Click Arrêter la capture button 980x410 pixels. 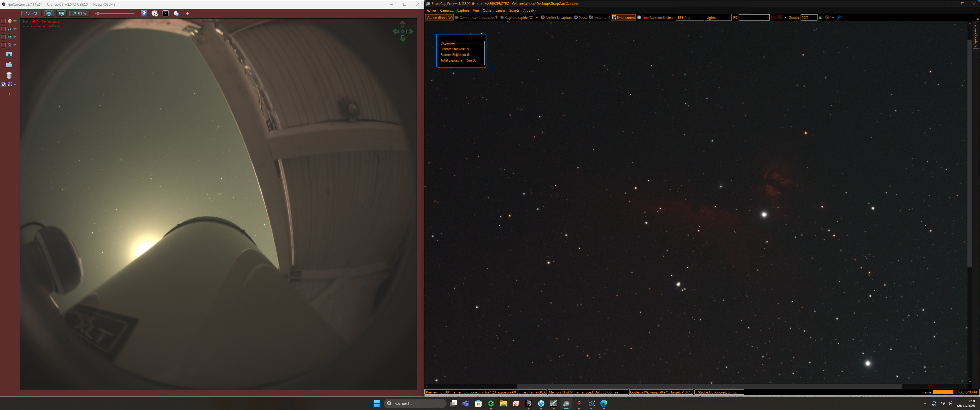click(x=556, y=17)
